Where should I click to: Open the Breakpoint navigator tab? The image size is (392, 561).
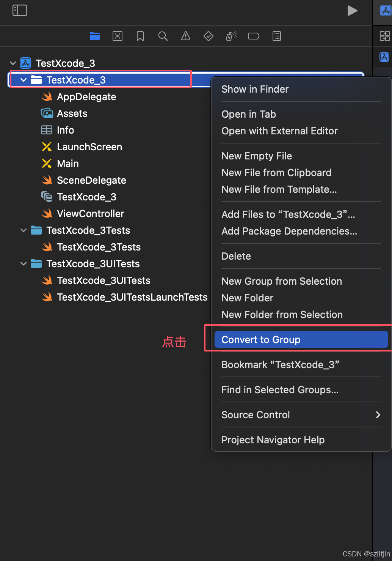[254, 36]
